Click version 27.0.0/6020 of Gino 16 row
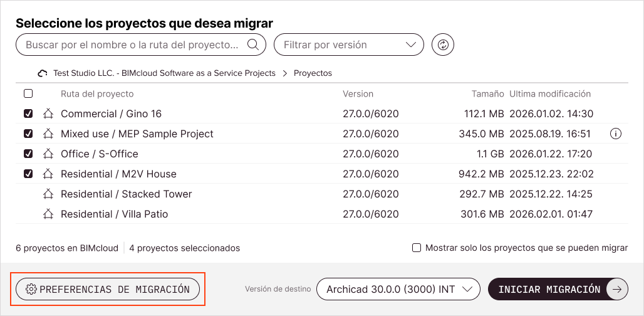The height and width of the screenshot is (316, 644). tap(371, 114)
